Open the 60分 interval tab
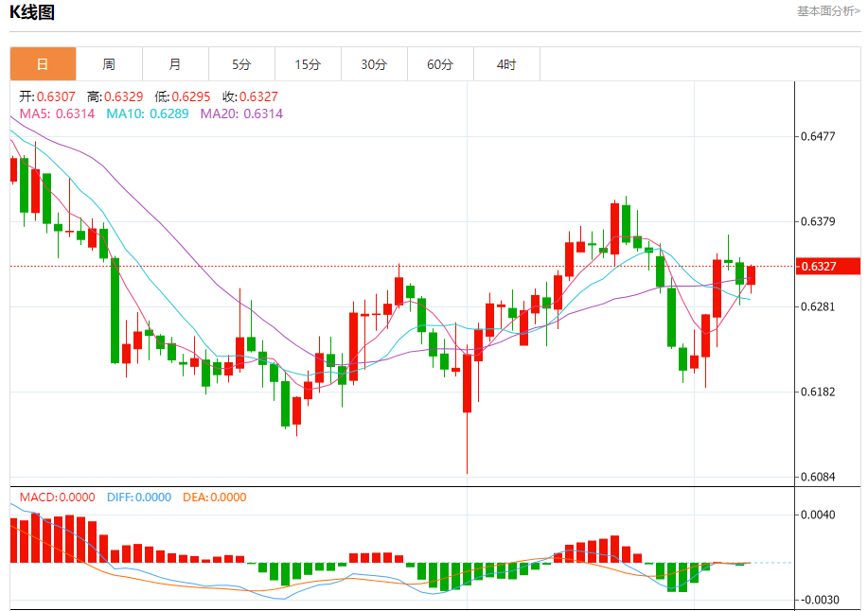 [x=441, y=64]
